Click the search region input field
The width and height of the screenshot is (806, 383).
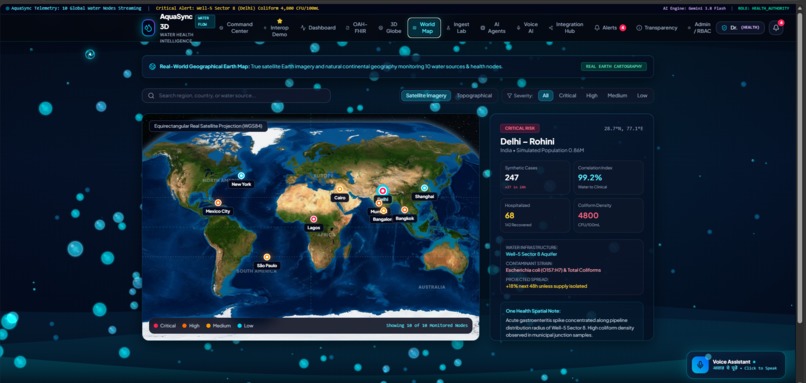(x=236, y=96)
